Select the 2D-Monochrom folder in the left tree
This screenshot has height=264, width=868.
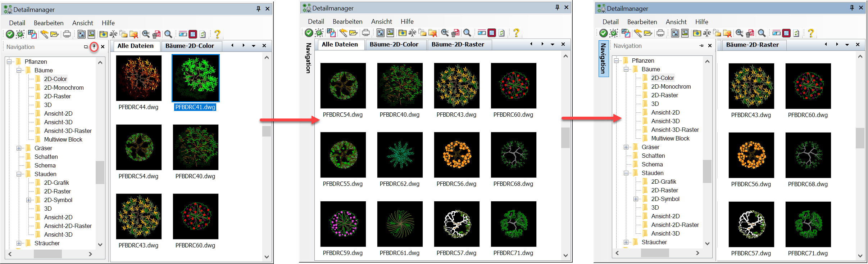tap(64, 88)
